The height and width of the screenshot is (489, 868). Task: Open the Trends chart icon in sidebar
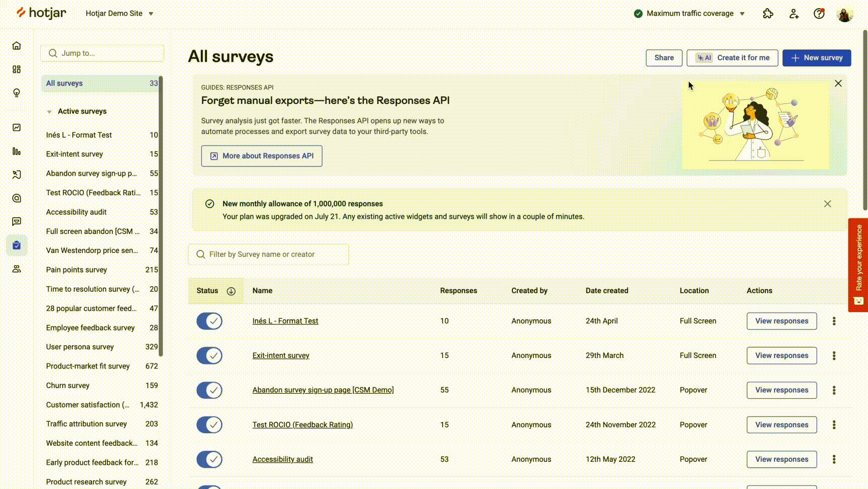coord(17,128)
